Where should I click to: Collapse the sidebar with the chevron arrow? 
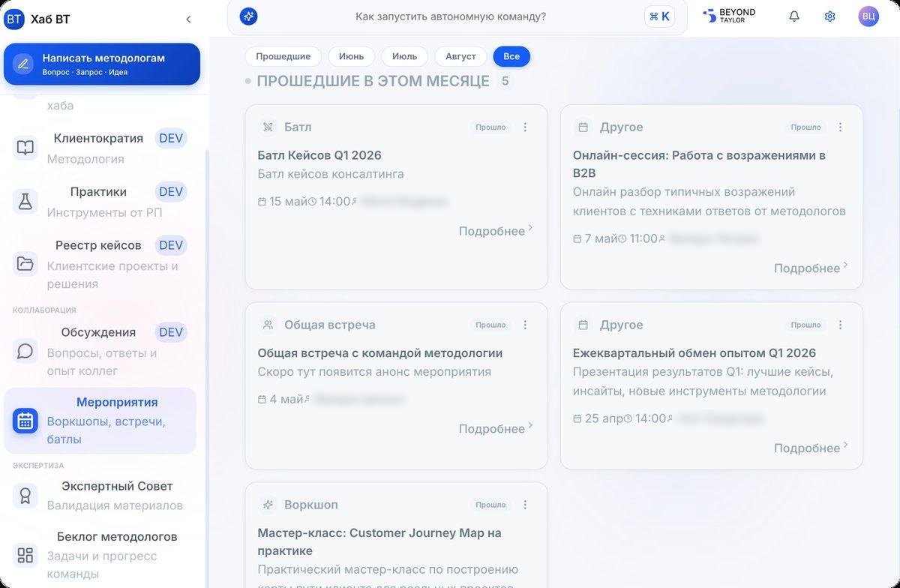pos(188,19)
